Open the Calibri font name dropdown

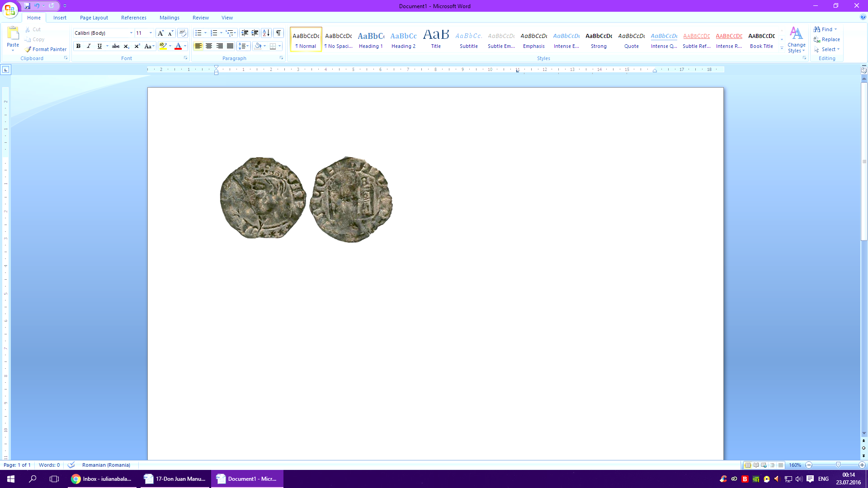(131, 33)
